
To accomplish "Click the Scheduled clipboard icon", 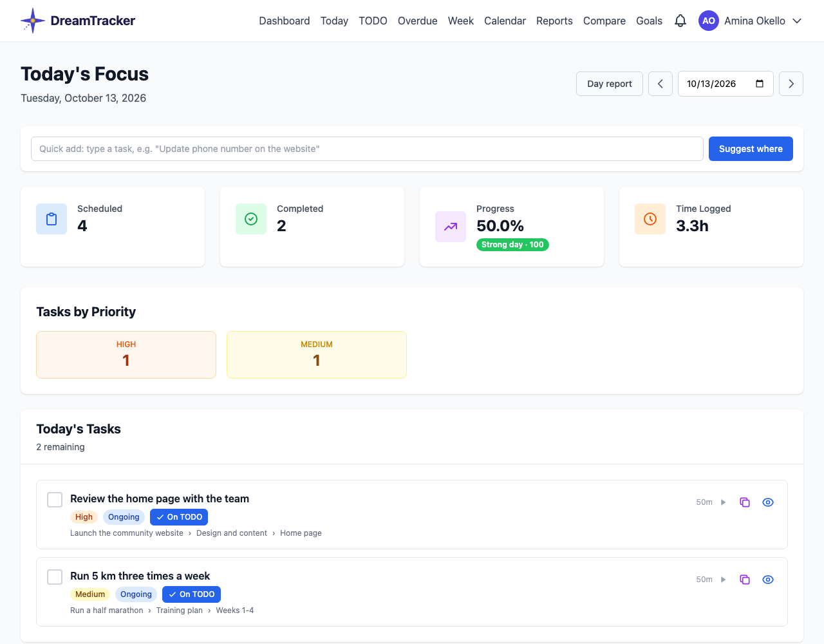I will pyautogui.click(x=51, y=219).
